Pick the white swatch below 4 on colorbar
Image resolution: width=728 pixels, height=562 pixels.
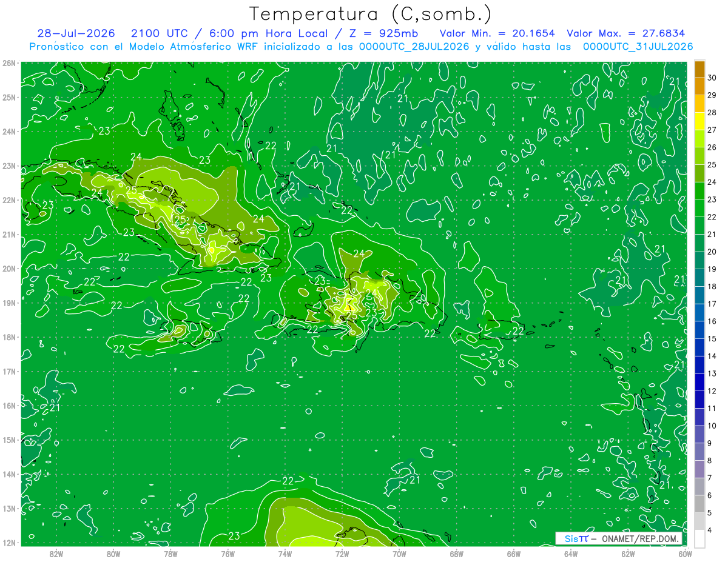pyautogui.click(x=699, y=538)
